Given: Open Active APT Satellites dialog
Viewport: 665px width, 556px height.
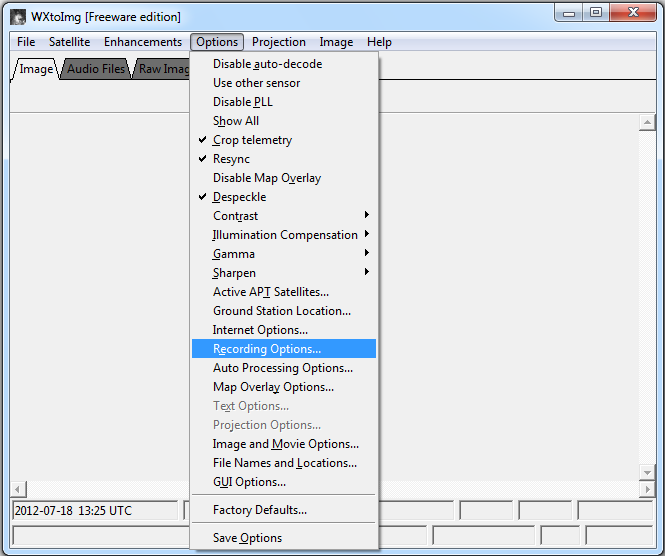Looking at the screenshot, I should click(x=284, y=292).
